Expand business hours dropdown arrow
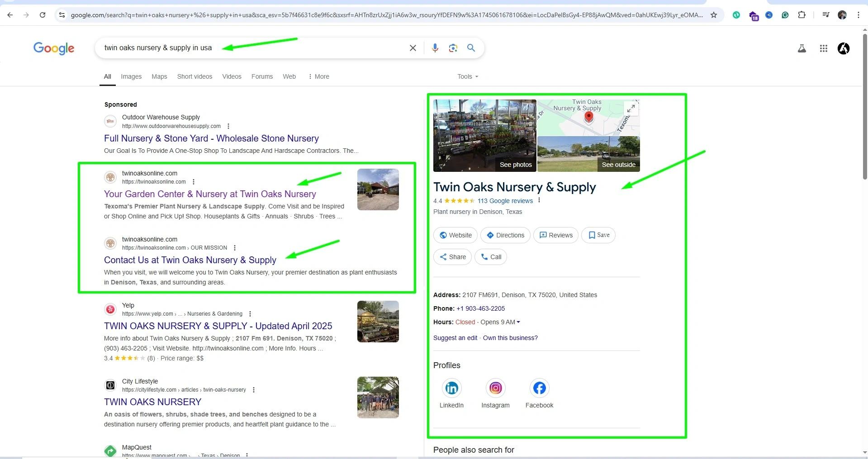Screen dimensions: 868x459 tap(518, 322)
